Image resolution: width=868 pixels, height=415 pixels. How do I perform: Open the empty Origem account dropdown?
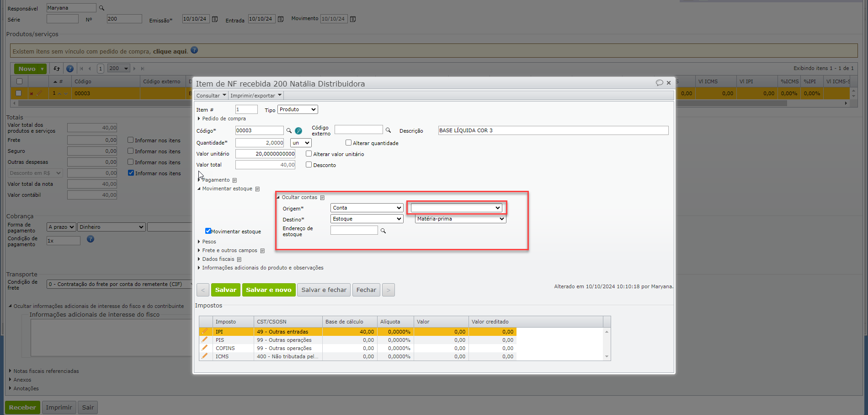pyautogui.click(x=456, y=208)
